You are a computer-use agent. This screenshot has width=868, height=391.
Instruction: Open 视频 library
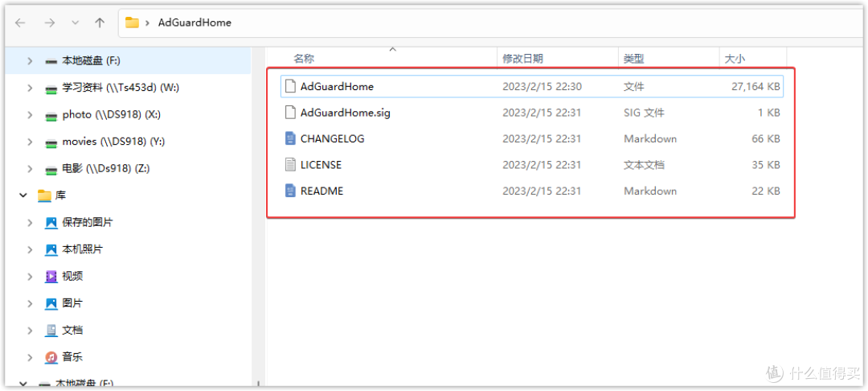coord(72,277)
